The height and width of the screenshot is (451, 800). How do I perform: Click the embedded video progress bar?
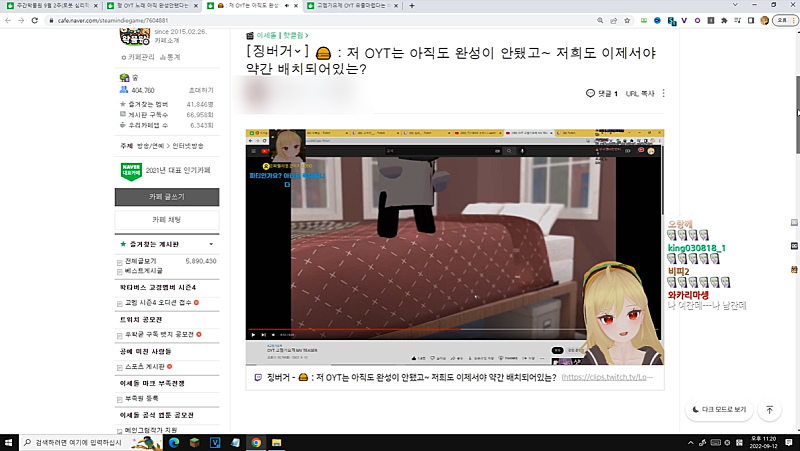click(453, 330)
